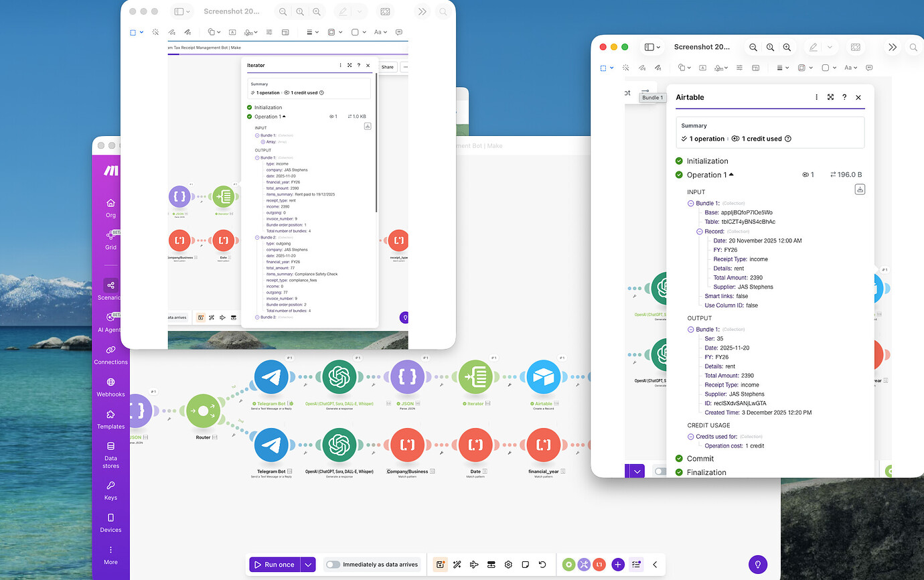Click the undo arrow in the bottom toolbar

[543, 565]
